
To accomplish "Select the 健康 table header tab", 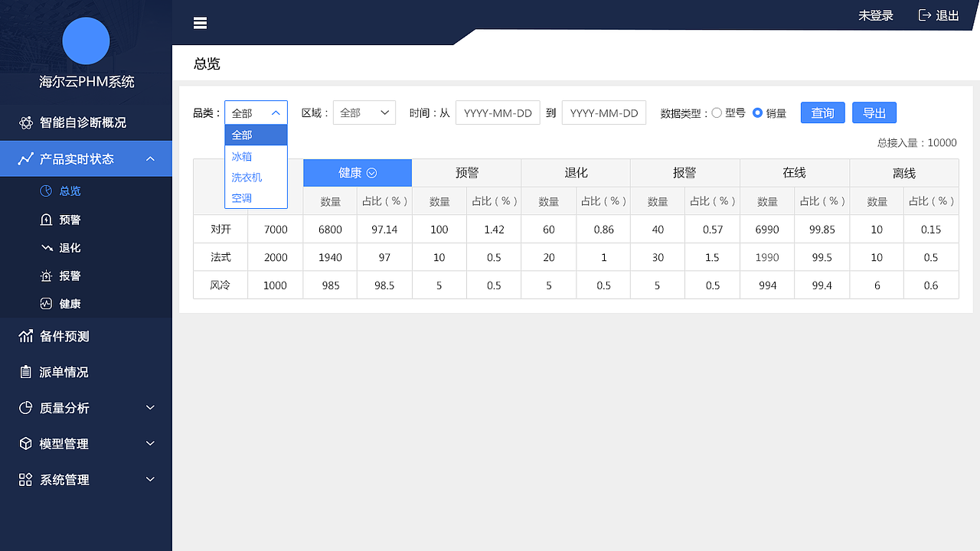I will point(358,173).
